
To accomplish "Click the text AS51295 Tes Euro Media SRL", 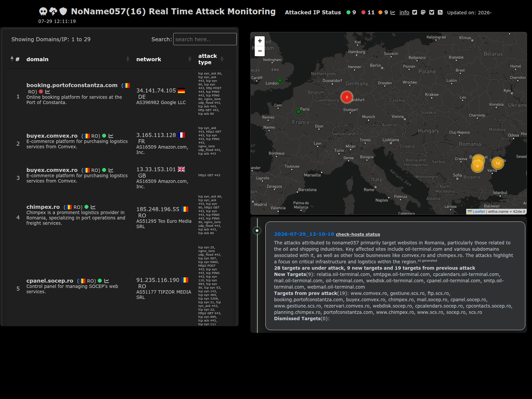I will click(x=164, y=224).
